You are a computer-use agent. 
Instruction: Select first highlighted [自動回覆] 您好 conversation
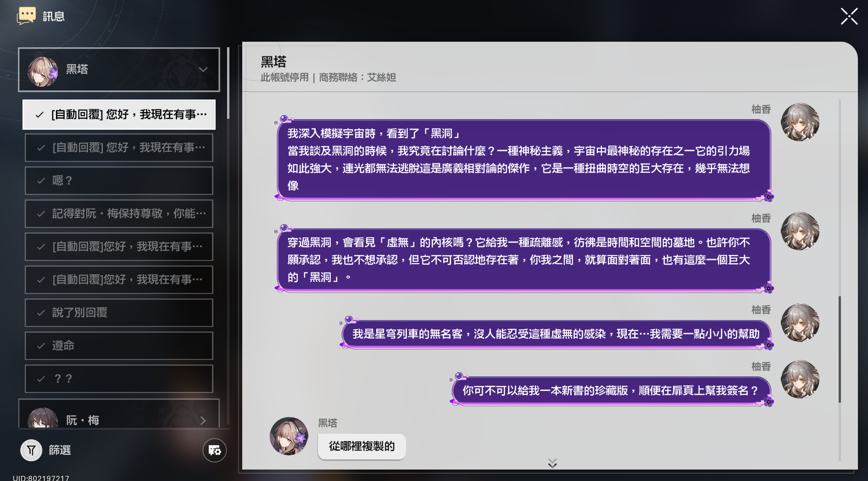pos(119,115)
